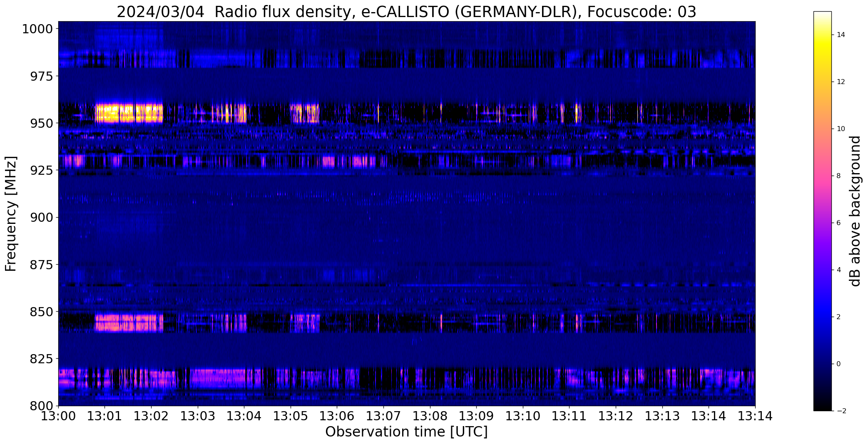Click the colorbar tick label 4
Image resolution: width=868 pixels, height=444 pixels.
coord(838,270)
